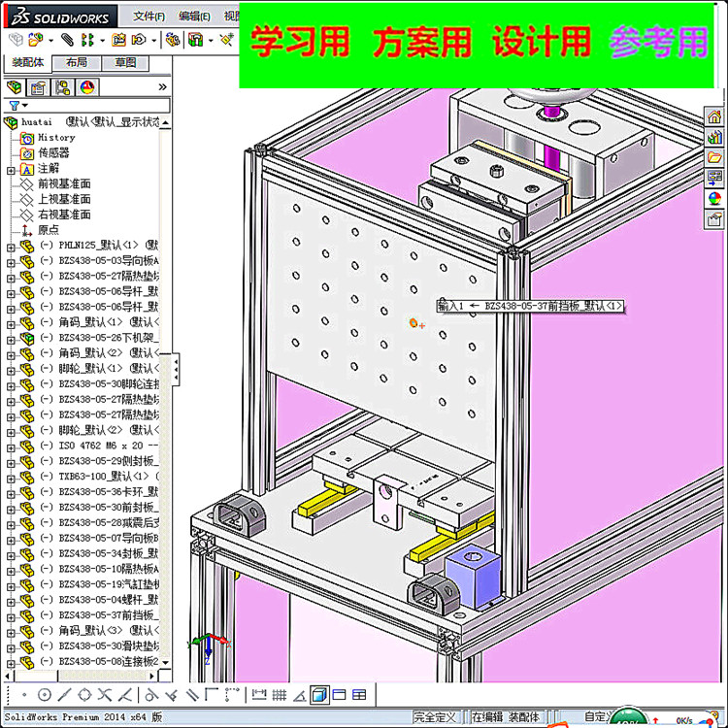
Task: Switch to the 装配体 tab
Action: pyautogui.click(x=27, y=62)
